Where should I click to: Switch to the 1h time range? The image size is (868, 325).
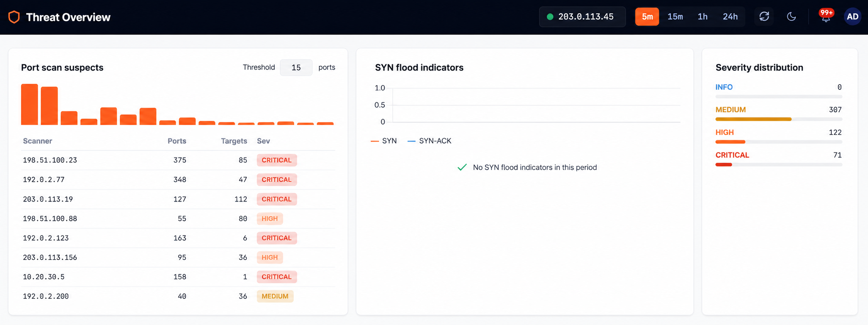[703, 17]
